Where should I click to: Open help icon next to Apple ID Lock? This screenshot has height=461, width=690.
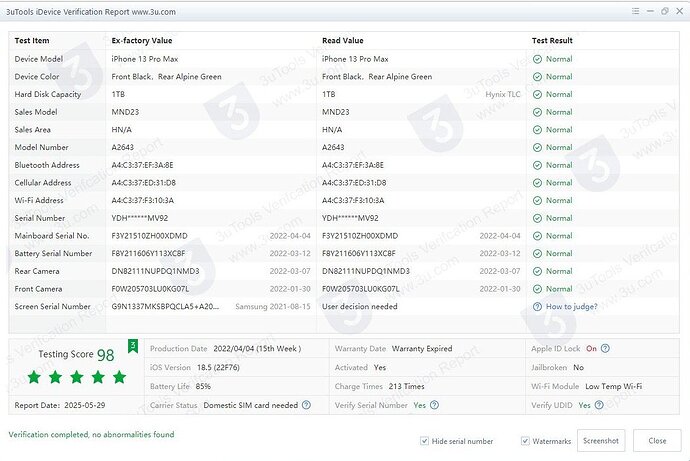(x=605, y=348)
